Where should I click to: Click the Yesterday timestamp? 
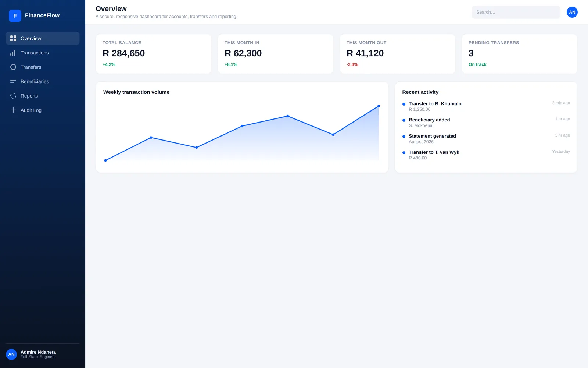(561, 152)
